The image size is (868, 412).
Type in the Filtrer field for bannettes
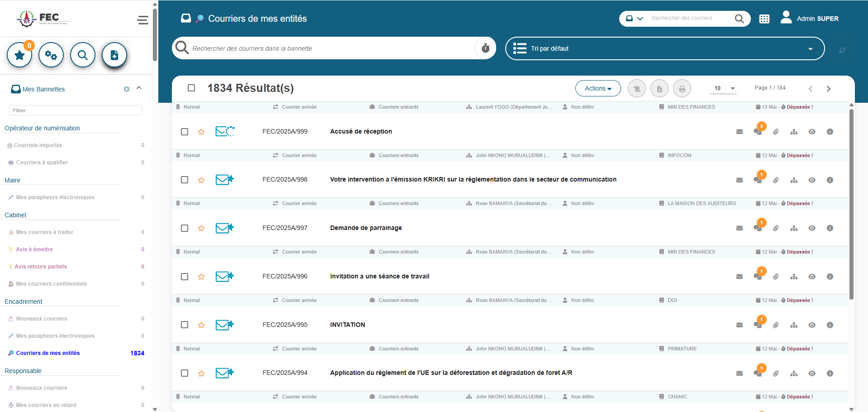point(75,110)
